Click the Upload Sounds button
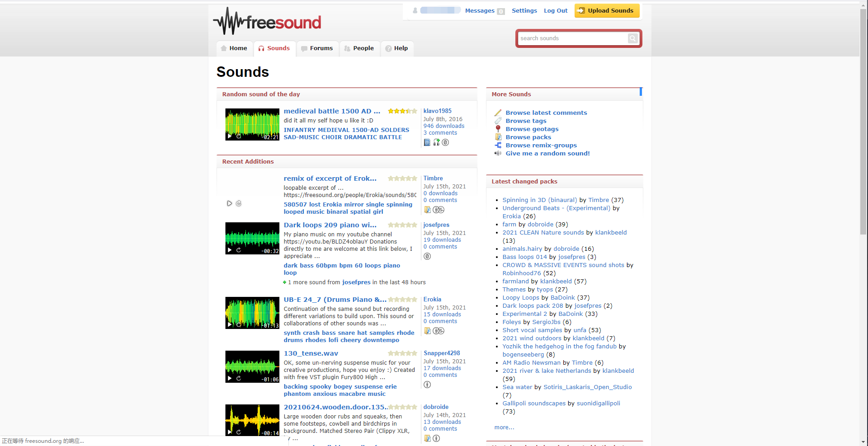This screenshot has width=868, height=446. pos(607,11)
